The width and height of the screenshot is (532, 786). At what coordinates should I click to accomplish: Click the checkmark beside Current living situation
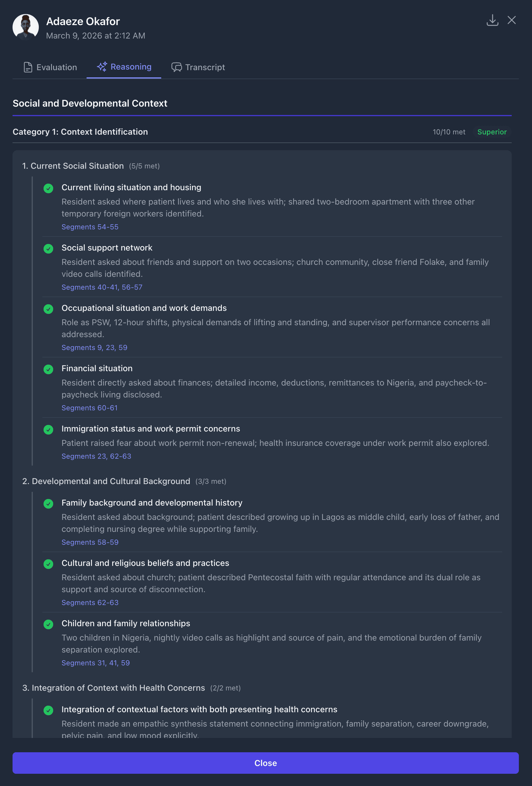[48, 188]
